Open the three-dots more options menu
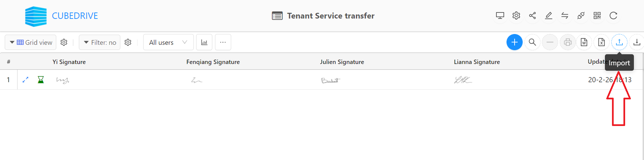The width and height of the screenshot is (644, 160). pyautogui.click(x=223, y=42)
